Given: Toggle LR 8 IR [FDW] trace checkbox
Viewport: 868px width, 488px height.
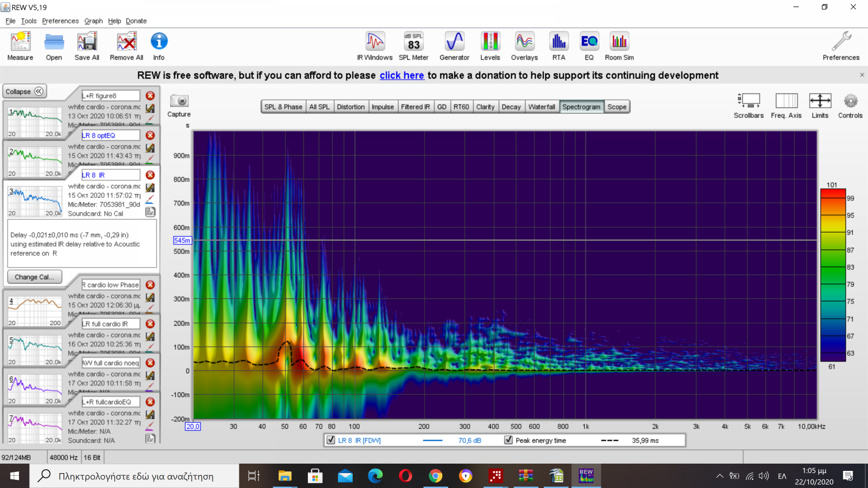Looking at the screenshot, I should coord(331,440).
